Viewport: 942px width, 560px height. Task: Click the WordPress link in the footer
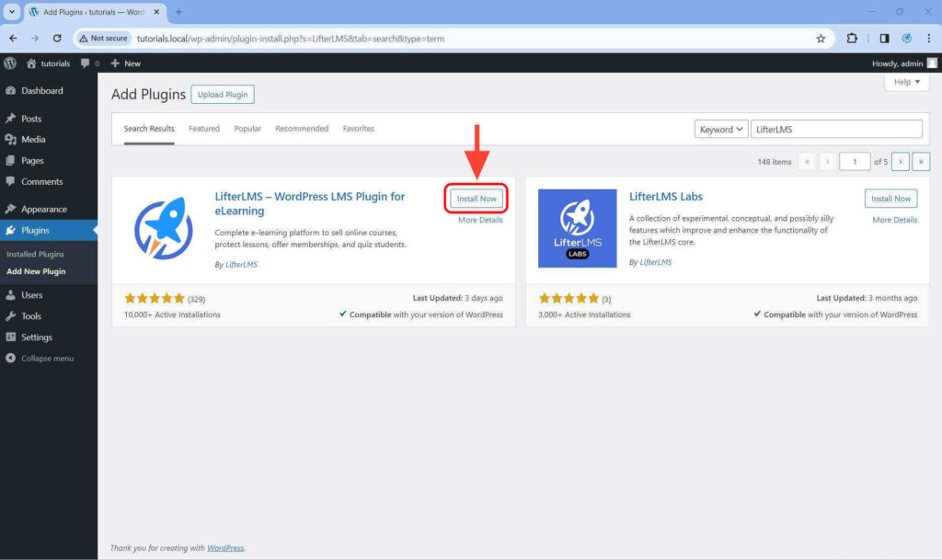point(225,547)
